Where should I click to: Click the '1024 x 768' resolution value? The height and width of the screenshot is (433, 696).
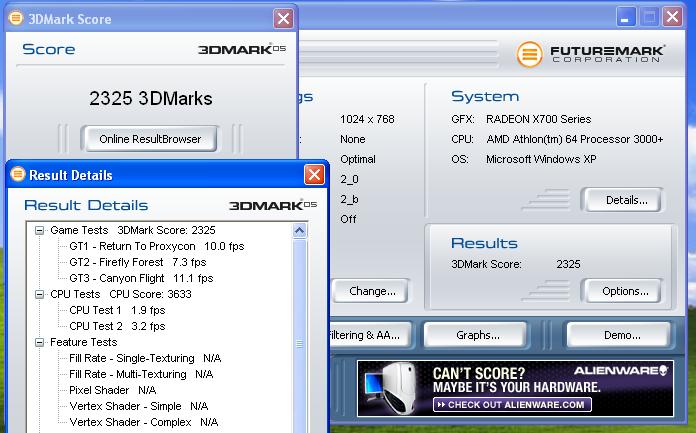click(x=367, y=119)
